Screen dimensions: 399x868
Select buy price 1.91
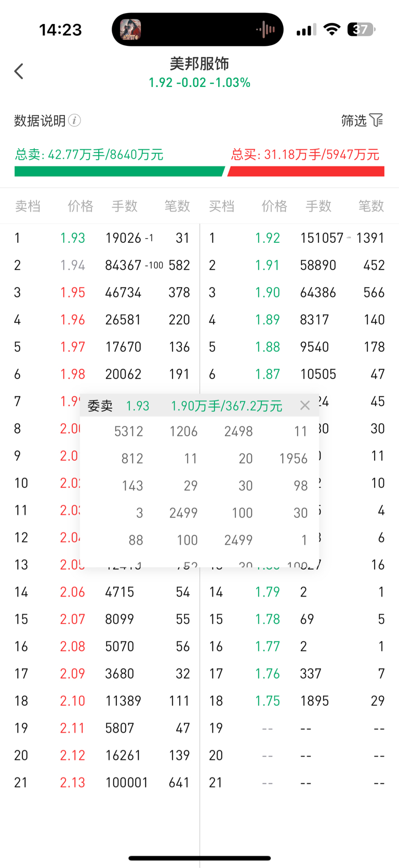tap(268, 265)
